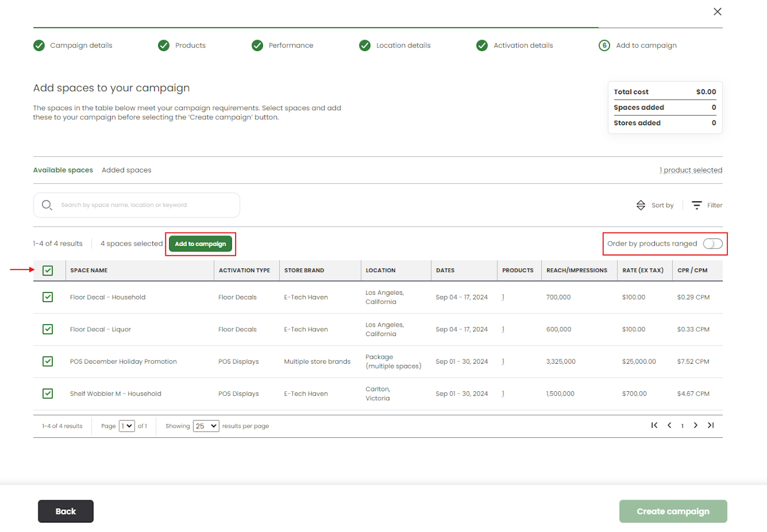Open the Page number dropdown
The height and width of the screenshot is (532, 767).
(126, 426)
